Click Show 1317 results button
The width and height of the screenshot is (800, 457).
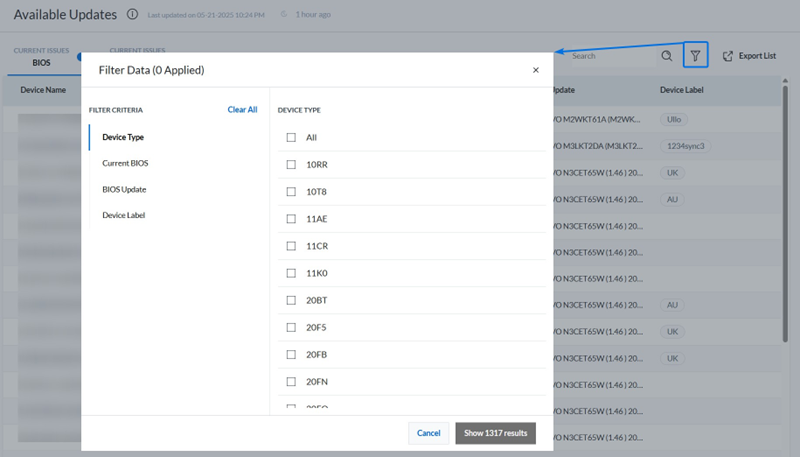(495, 433)
